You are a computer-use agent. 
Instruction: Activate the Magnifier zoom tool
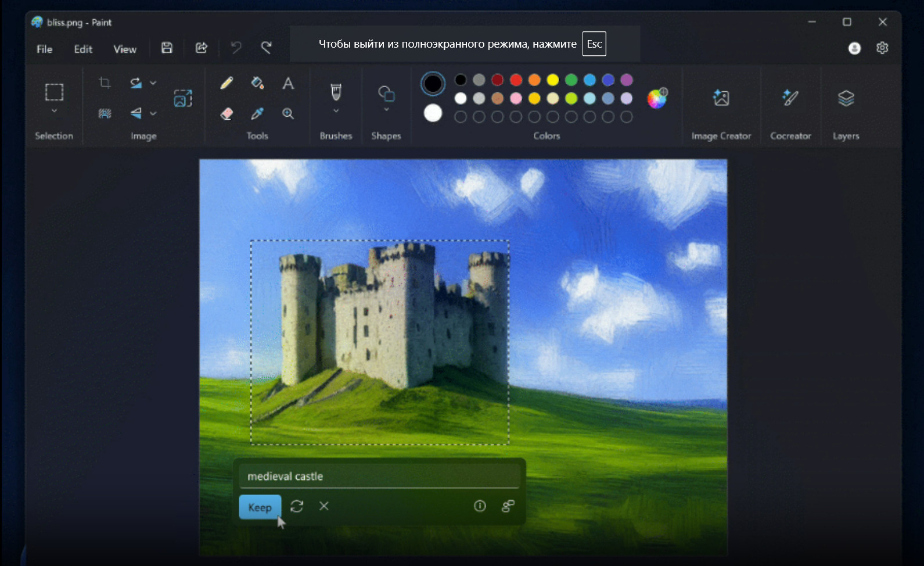point(288,114)
